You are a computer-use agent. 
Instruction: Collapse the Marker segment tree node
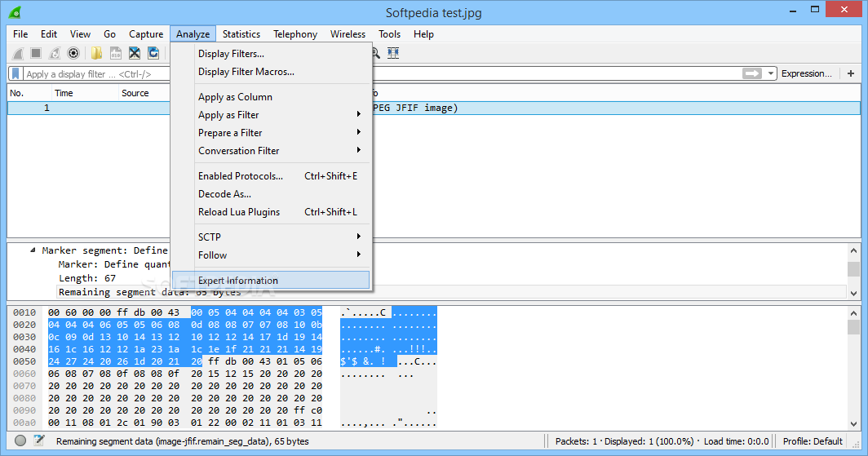pyautogui.click(x=33, y=250)
